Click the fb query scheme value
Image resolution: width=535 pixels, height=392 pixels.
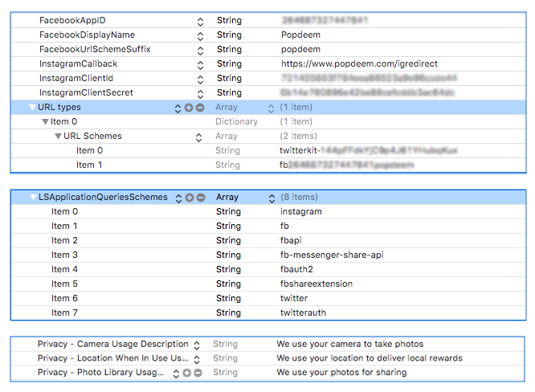(x=284, y=226)
